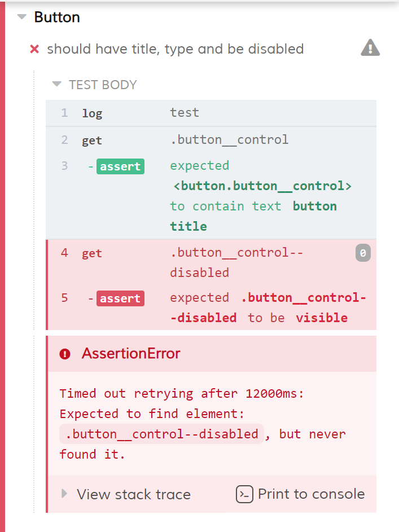
Task: Select the log command on line 1
Action: (92, 112)
